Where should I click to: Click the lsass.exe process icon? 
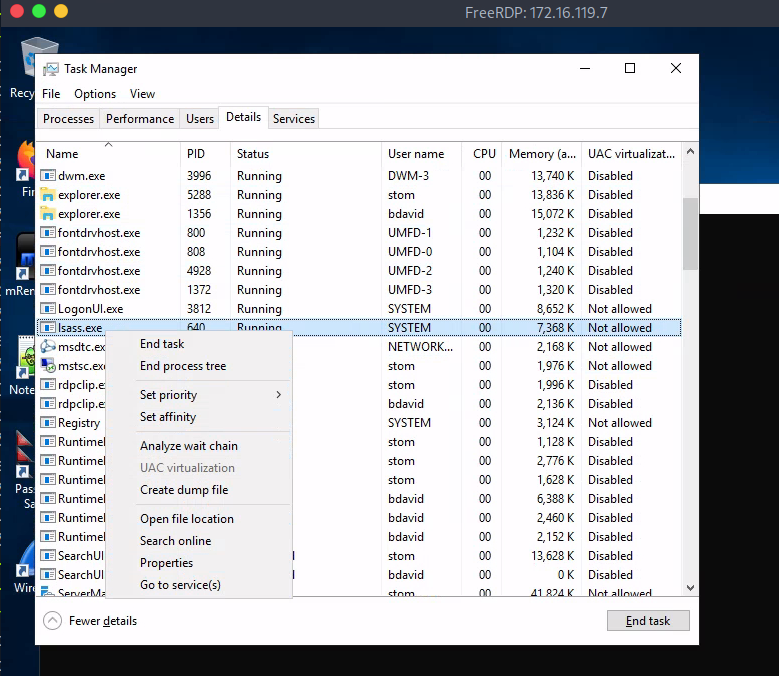point(48,327)
